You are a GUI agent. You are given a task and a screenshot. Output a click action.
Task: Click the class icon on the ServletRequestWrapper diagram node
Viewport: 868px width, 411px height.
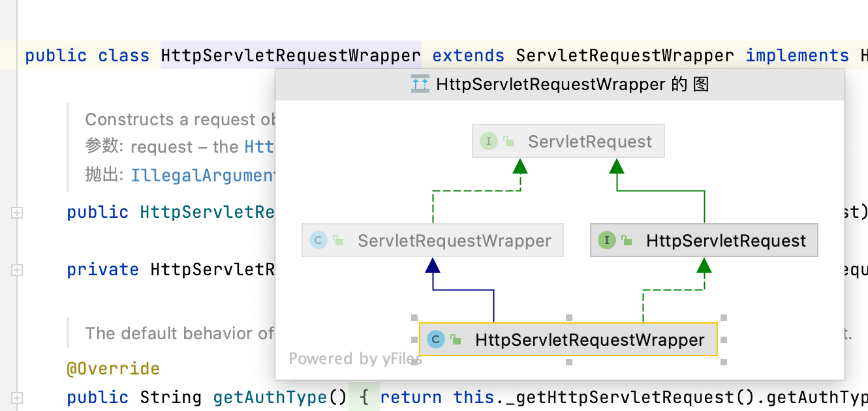pos(318,241)
